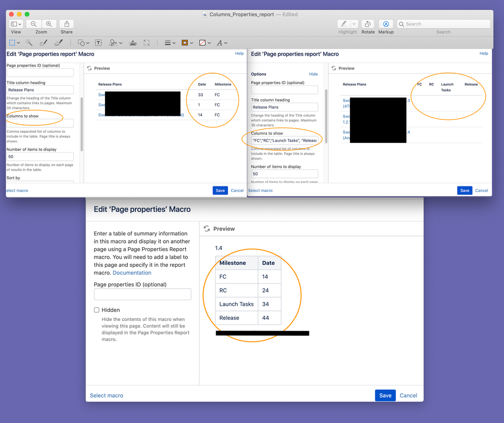Click the Documentation link

[132, 273]
